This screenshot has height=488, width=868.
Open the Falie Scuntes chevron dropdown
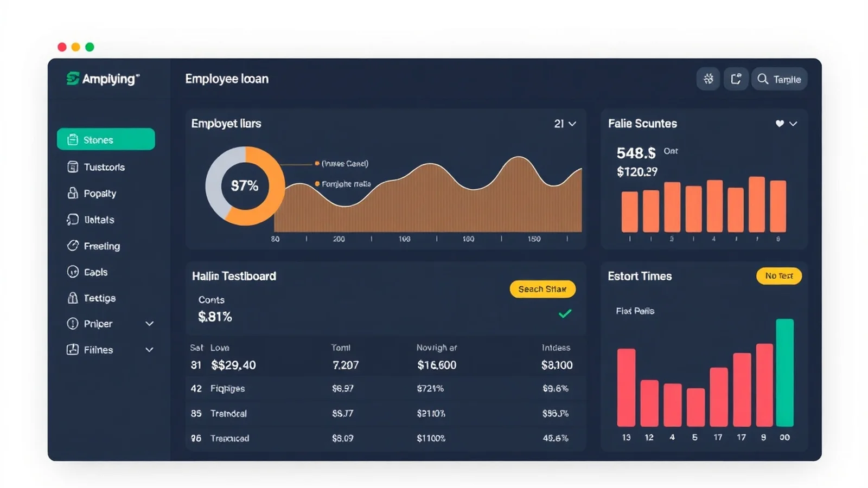tap(793, 124)
